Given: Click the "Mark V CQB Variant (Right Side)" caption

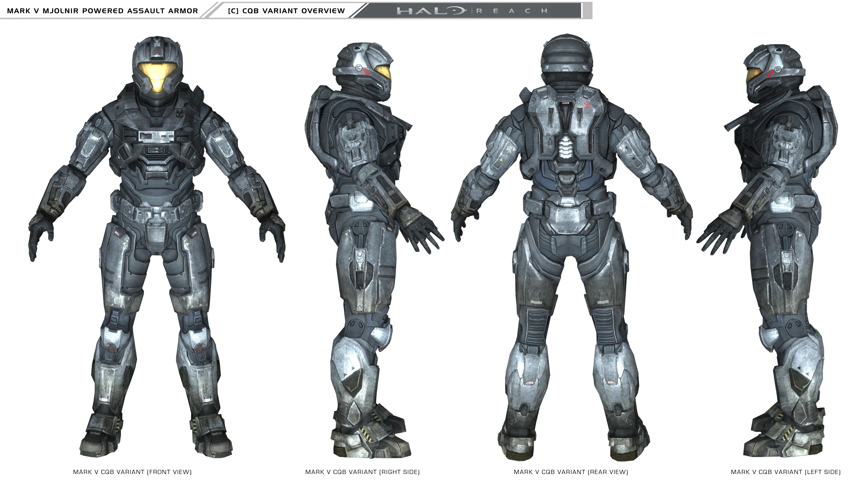Looking at the screenshot, I should click(362, 472).
